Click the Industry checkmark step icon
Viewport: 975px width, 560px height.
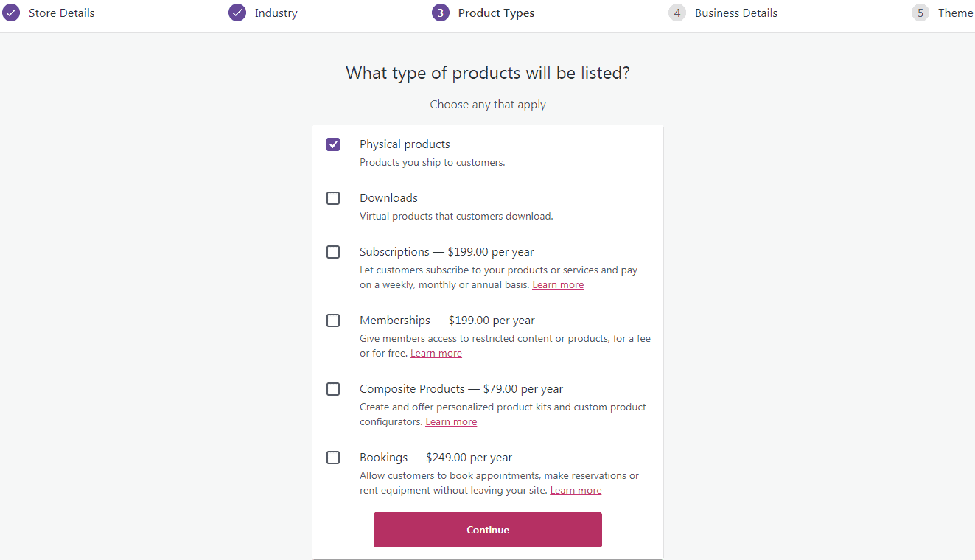coord(237,13)
